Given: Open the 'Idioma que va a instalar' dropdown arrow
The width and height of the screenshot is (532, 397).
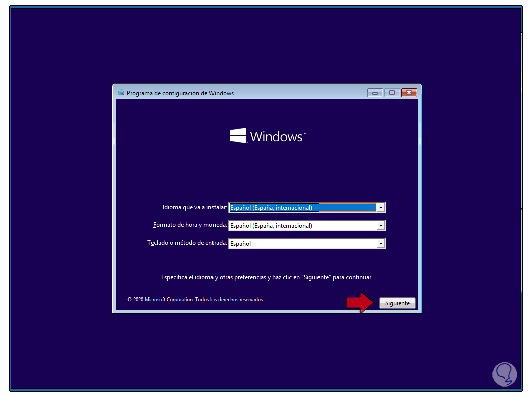Looking at the screenshot, I should 381,208.
